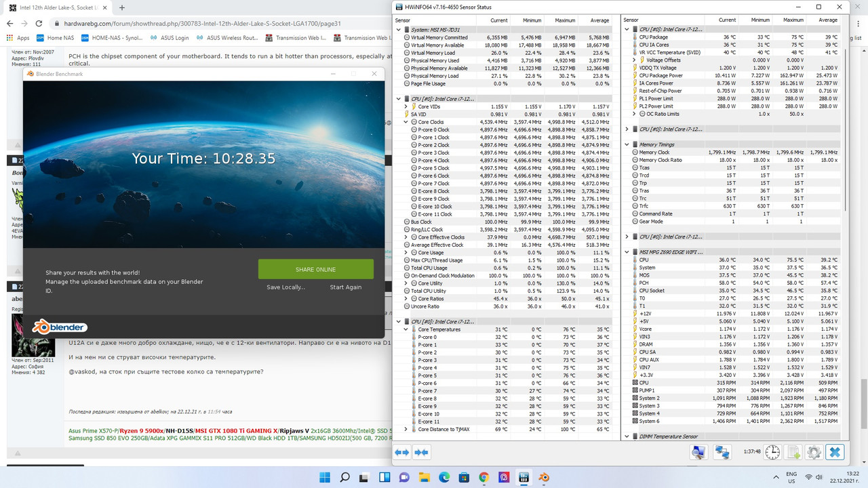Viewport: 868px width, 488px height.
Task: Collapse Core Temperatures tree
Action: click(406, 329)
